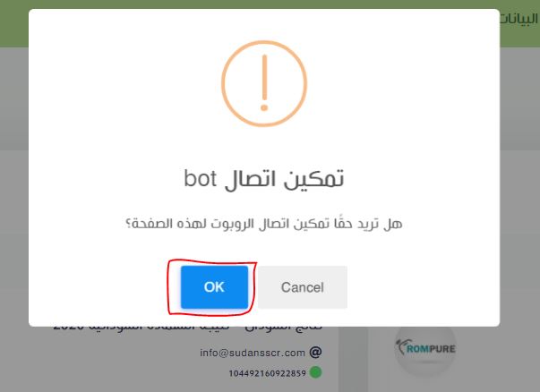
Task: Click the green status dot icon
Action: [315, 372]
